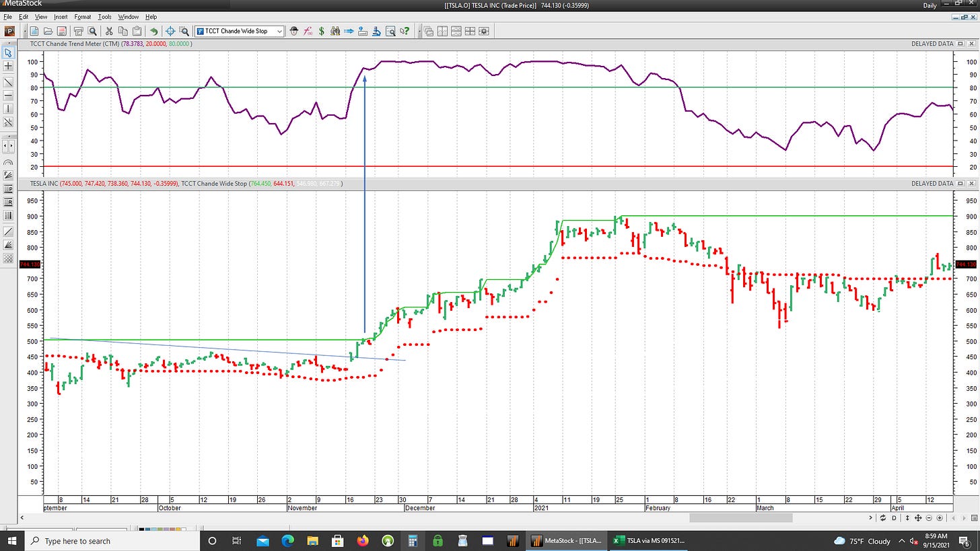The height and width of the screenshot is (551, 980).
Task: Expand the TCCT Chande Wide Stop dropdown
Action: click(279, 31)
